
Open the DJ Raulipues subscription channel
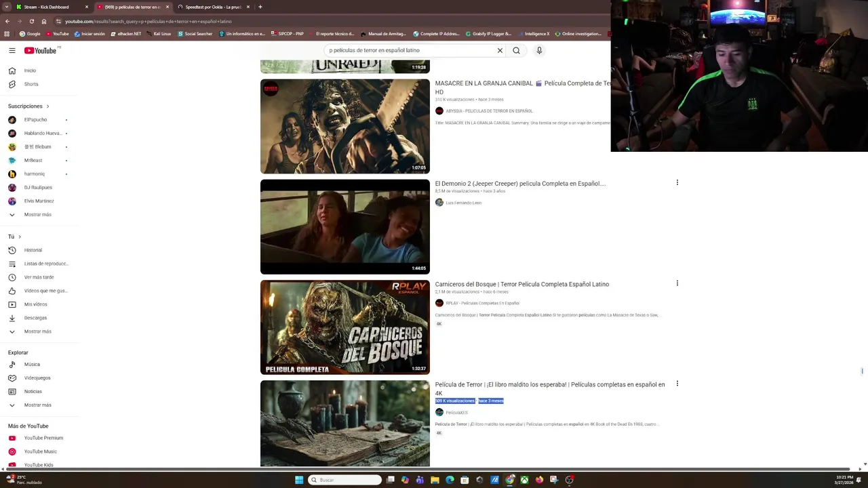coord(39,188)
